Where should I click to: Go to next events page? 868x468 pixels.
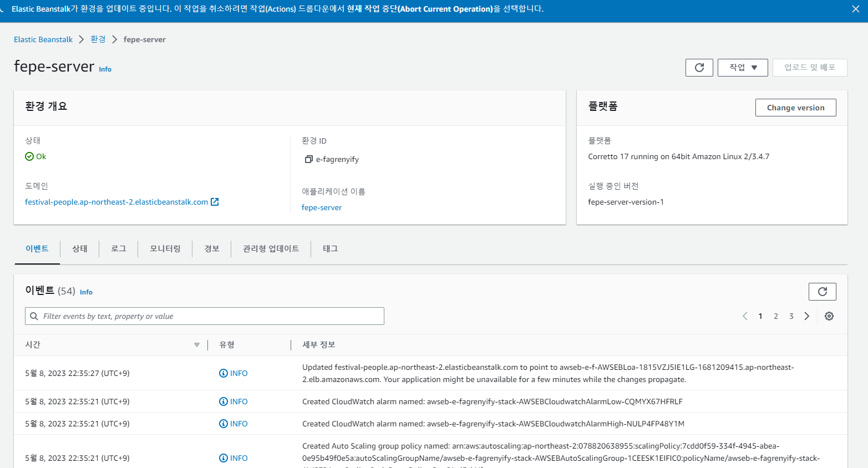click(x=807, y=316)
